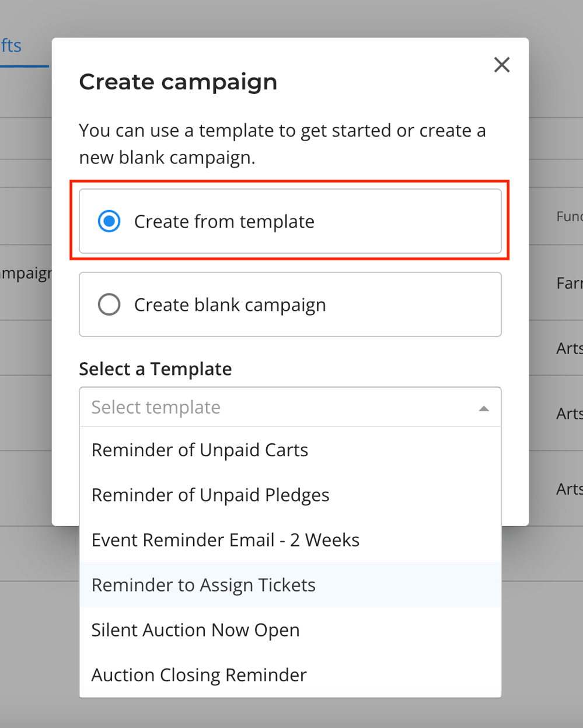The height and width of the screenshot is (728, 583).
Task: Click the Select a Template section label
Action: click(155, 369)
